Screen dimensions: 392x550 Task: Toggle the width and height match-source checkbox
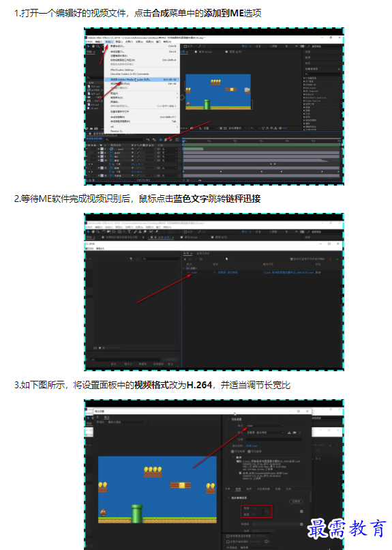coord(301,511)
